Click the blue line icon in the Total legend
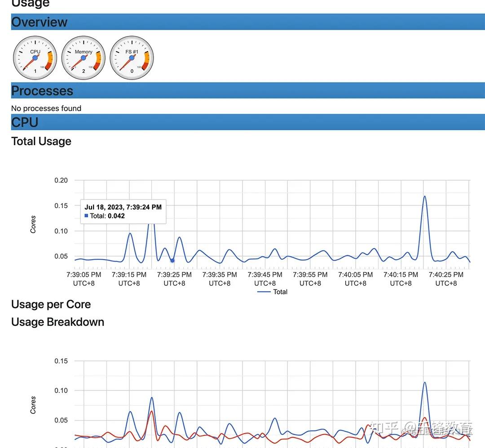The image size is (485, 448). [x=264, y=292]
